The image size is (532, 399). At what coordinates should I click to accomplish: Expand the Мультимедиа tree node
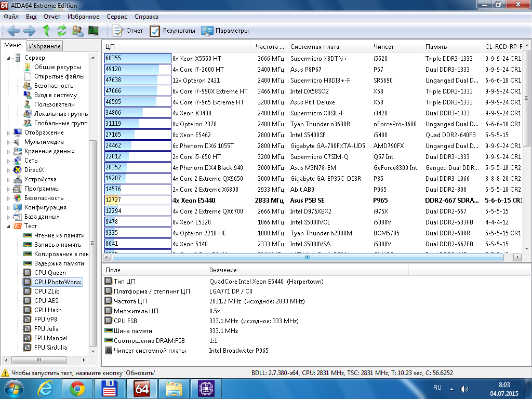pos(8,142)
